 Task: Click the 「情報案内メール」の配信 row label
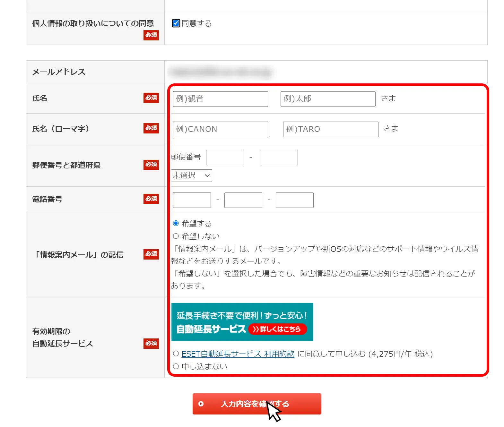click(78, 255)
